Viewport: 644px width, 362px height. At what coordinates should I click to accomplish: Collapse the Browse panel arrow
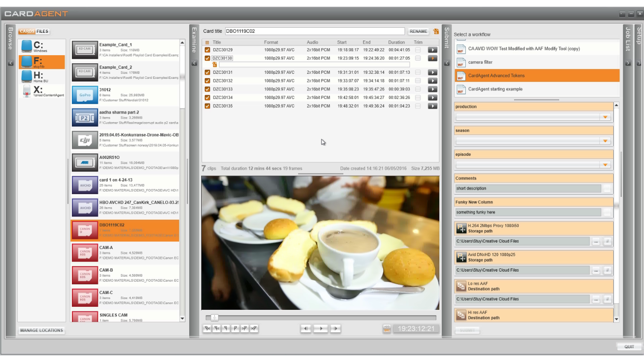[10, 63]
